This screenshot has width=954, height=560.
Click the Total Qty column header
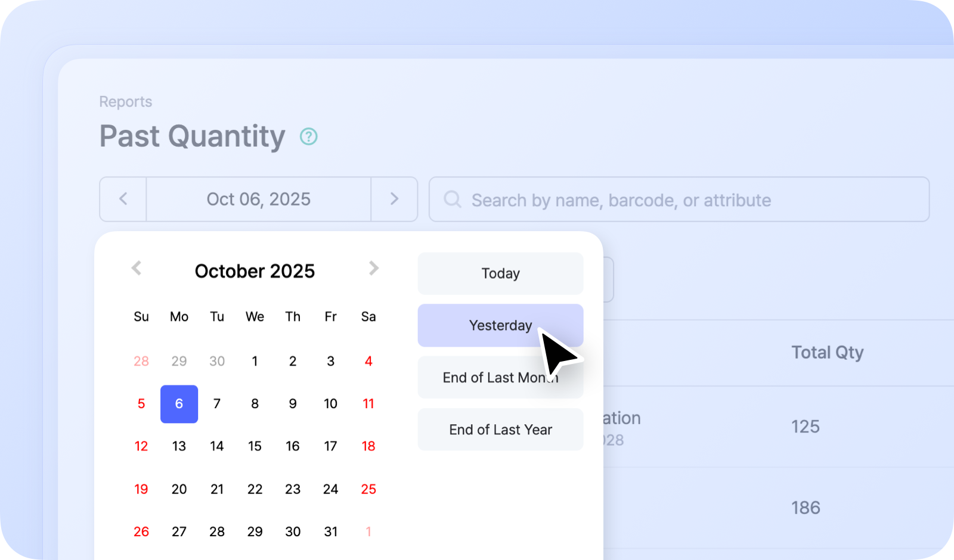pos(827,353)
